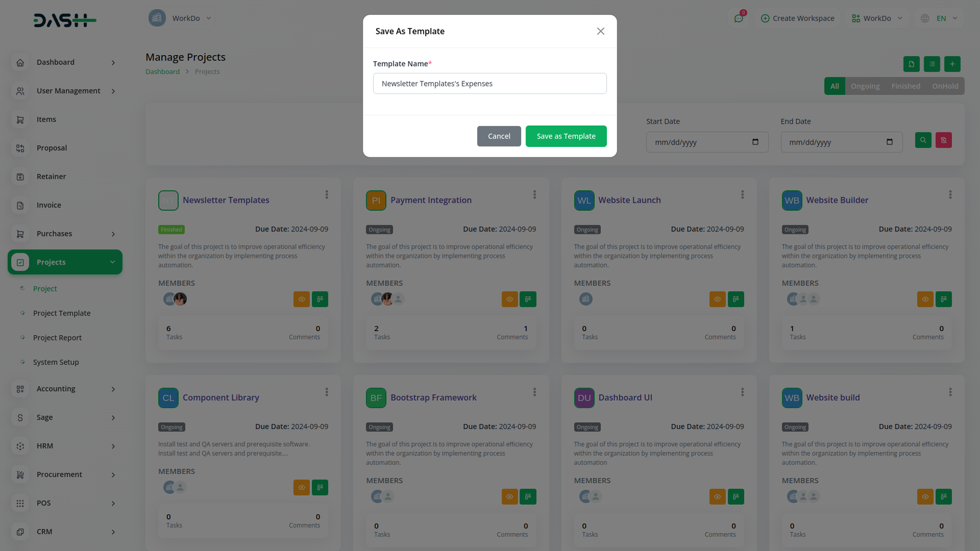Image resolution: width=980 pixels, height=551 pixels.
Task: Open Project Template in sidebar
Action: (x=62, y=313)
